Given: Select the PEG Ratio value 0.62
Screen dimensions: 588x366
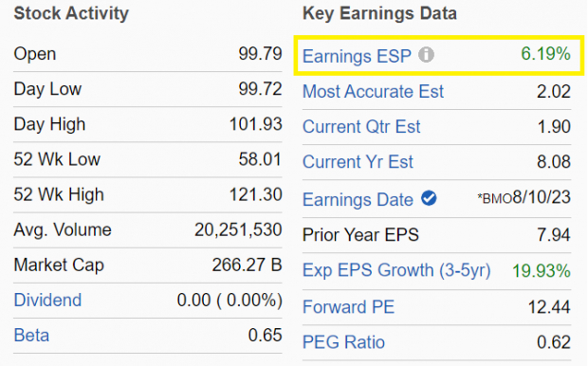Looking at the screenshot, I should [554, 342].
